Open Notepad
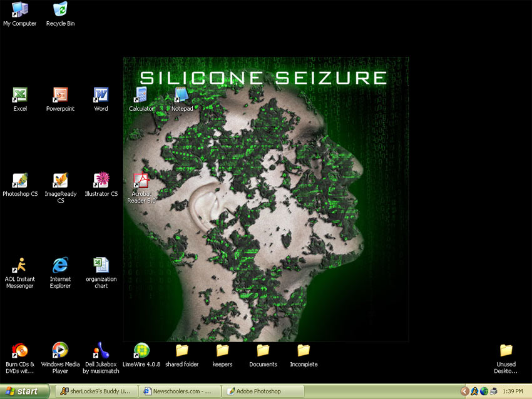 tap(181, 97)
